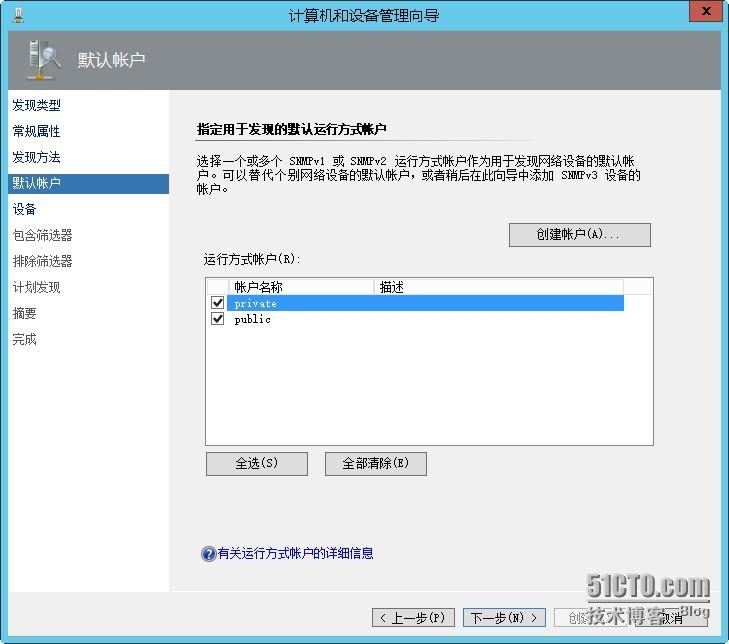
Task: Select 完成 step in sidebar
Action: click(24, 339)
